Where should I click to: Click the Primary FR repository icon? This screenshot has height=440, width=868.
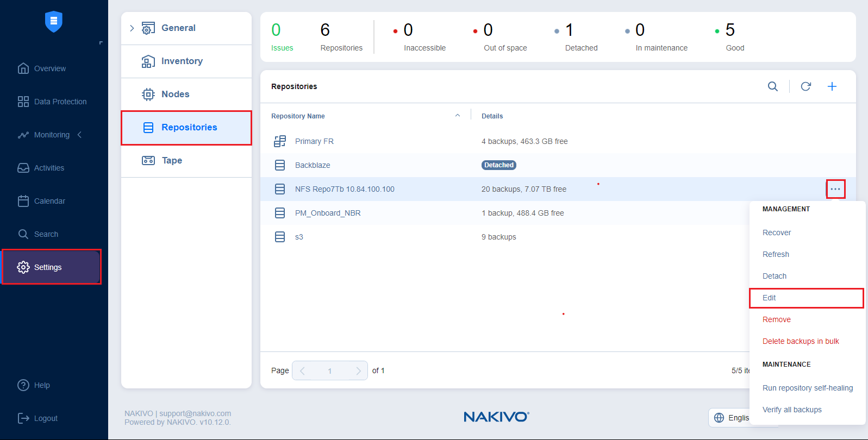pos(280,141)
